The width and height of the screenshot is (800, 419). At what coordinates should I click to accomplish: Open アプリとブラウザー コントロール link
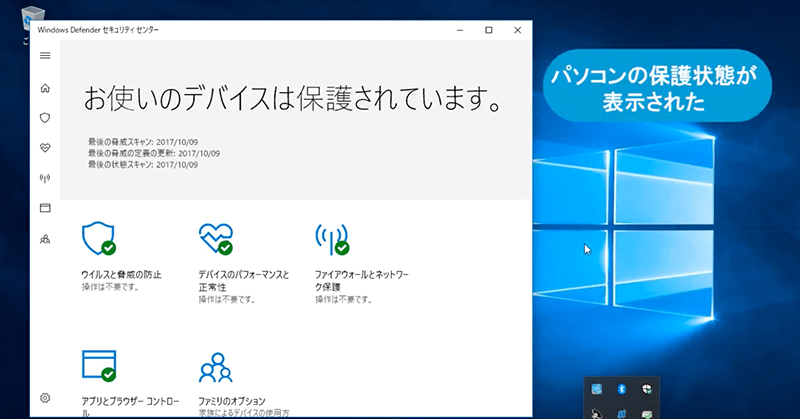(x=131, y=407)
